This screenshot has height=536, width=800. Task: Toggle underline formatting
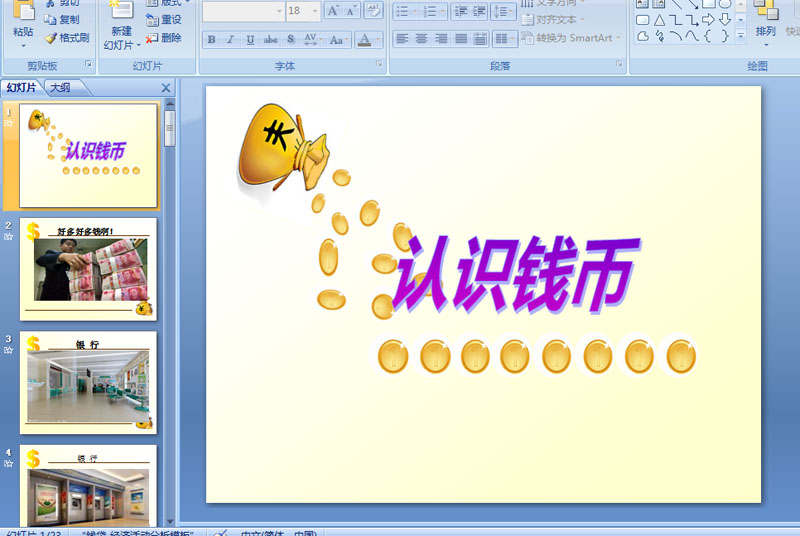click(250, 39)
